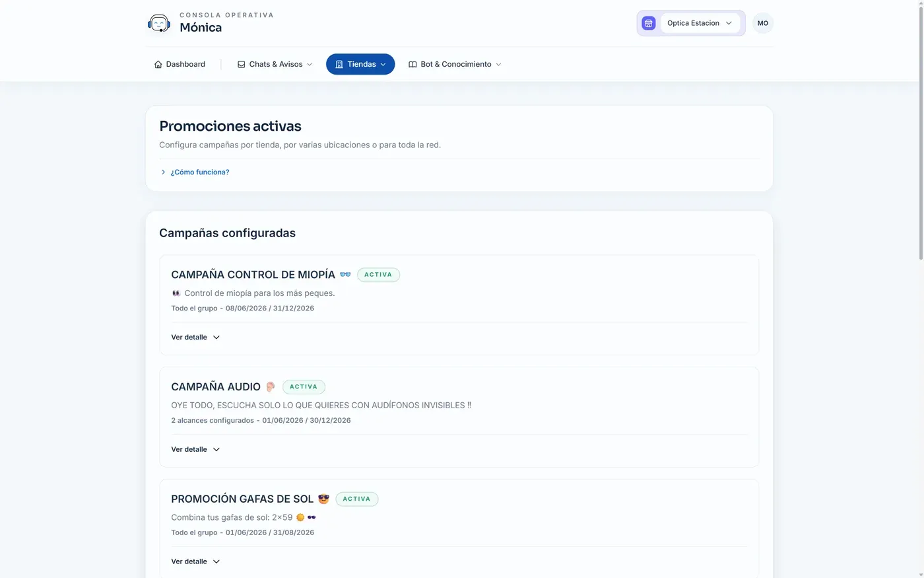Screen dimensions: 924x578
Task: Click the book icon in Bot & Conocimiento
Action: pyautogui.click(x=412, y=64)
